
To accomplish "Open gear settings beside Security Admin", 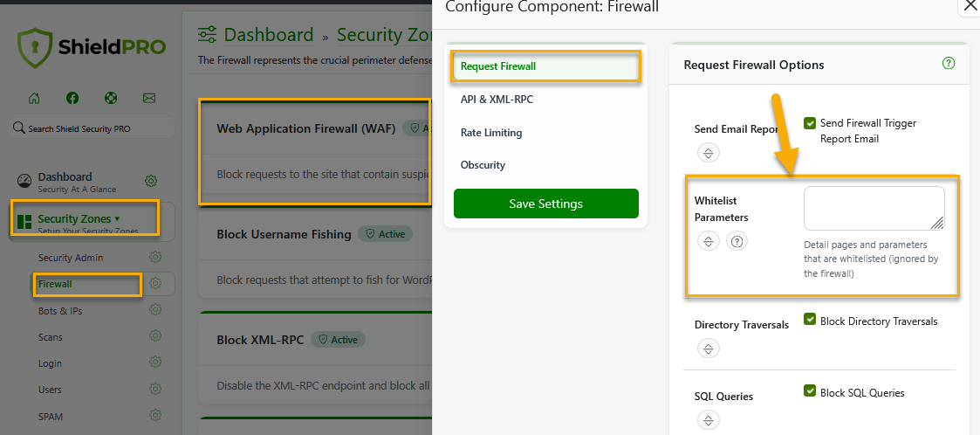I will pyautogui.click(x=155, y=258).
